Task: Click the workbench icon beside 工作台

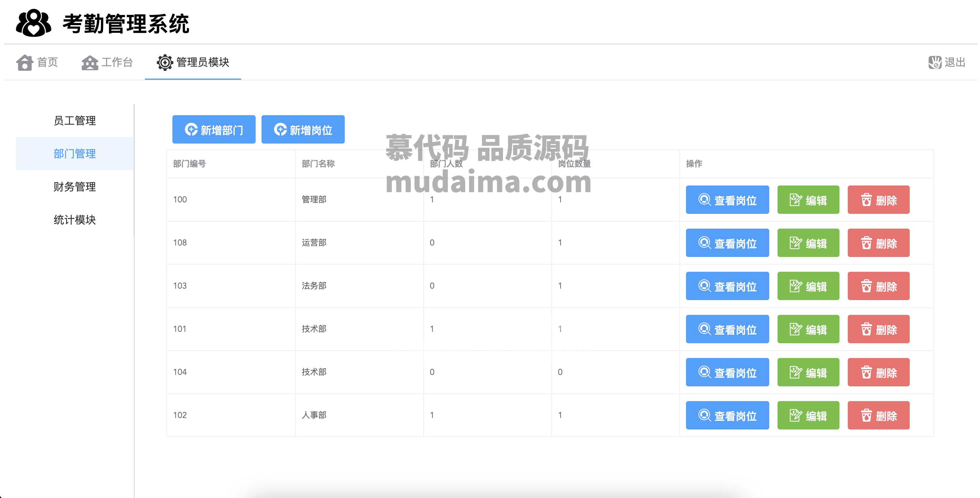Action: pos(90,62)
